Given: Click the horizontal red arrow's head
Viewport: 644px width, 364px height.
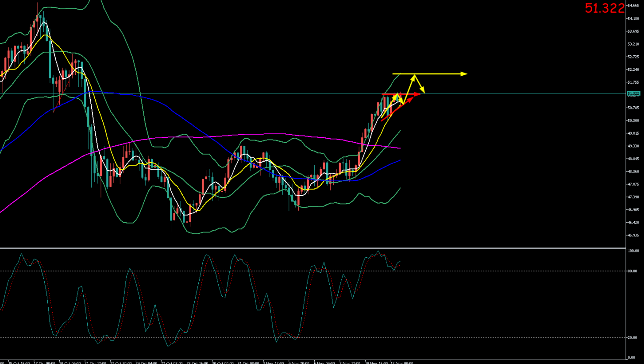Looking at the screenshot, I should (418, 94).
